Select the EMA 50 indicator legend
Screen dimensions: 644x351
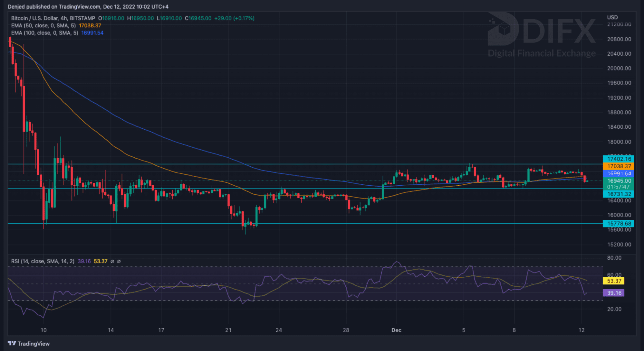(x=43, y=26)
